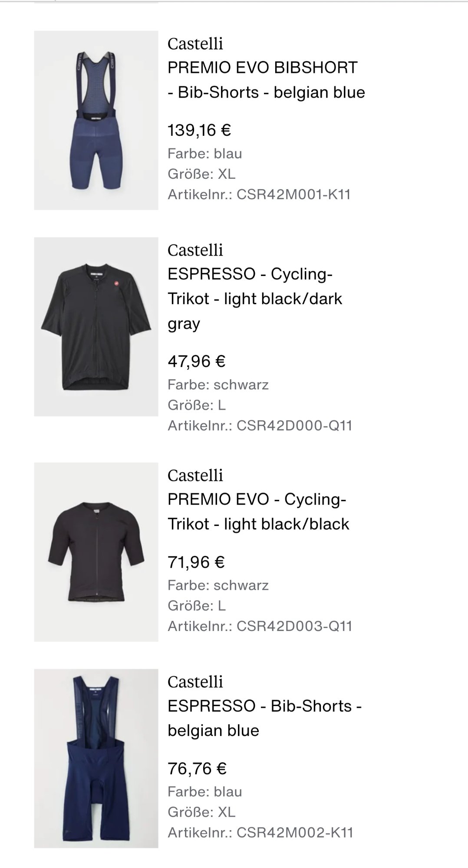This screenshot has height=868, width=468.
Task: Select the 71,96 € price text
Action: tap(196, 562)
